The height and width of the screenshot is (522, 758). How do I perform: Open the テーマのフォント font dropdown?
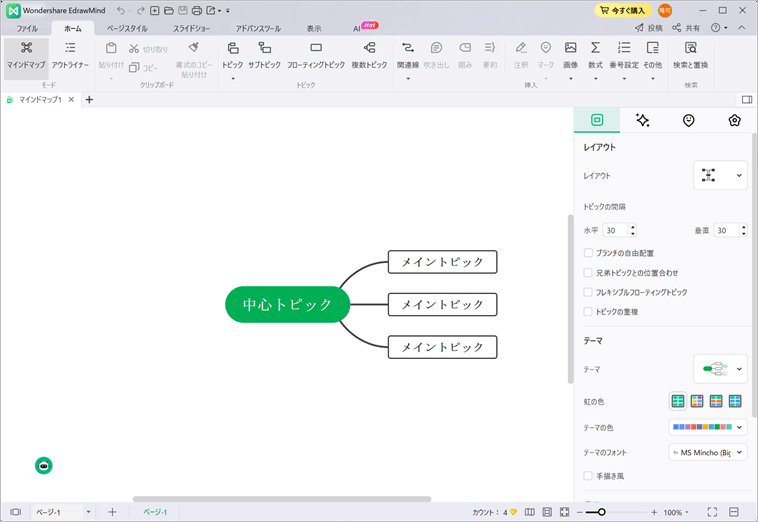tap(708, 453)
